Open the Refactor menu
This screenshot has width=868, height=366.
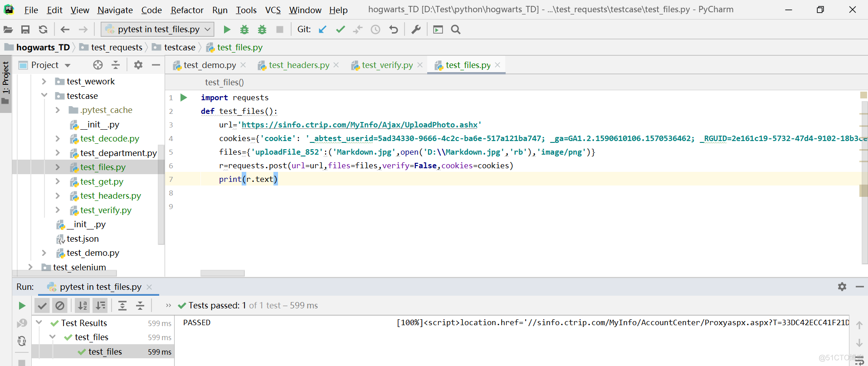187,10
